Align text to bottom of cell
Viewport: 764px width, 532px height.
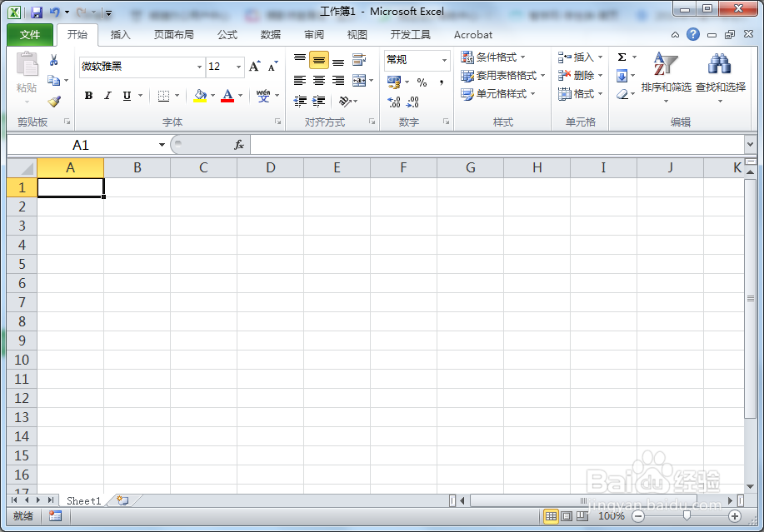coord(338,60)
